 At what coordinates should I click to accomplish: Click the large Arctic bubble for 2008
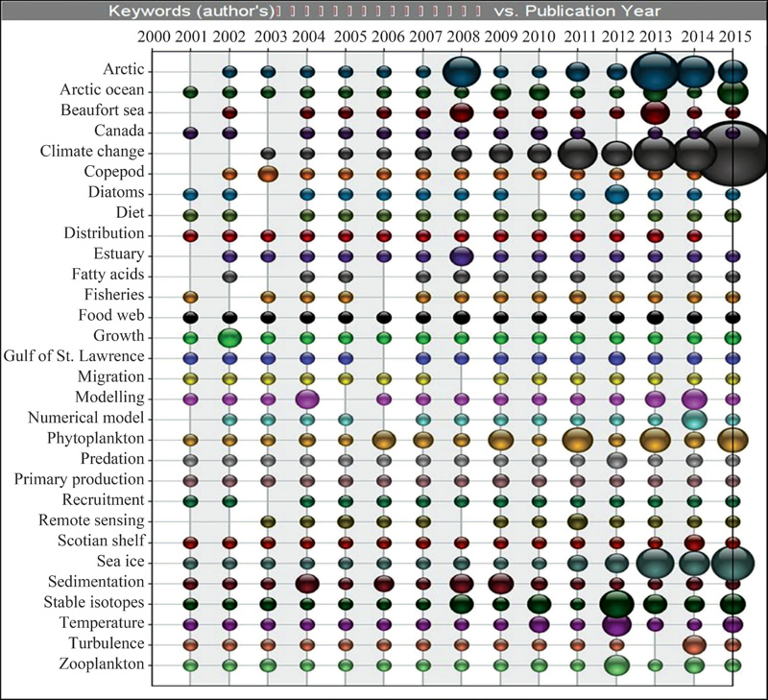[462, 72]
